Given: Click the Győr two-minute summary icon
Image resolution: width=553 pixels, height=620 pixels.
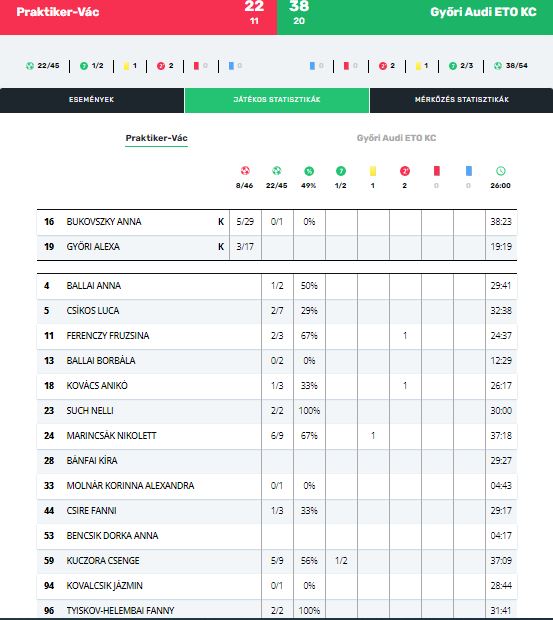Looking at the screenshot, I should point(383,66).
